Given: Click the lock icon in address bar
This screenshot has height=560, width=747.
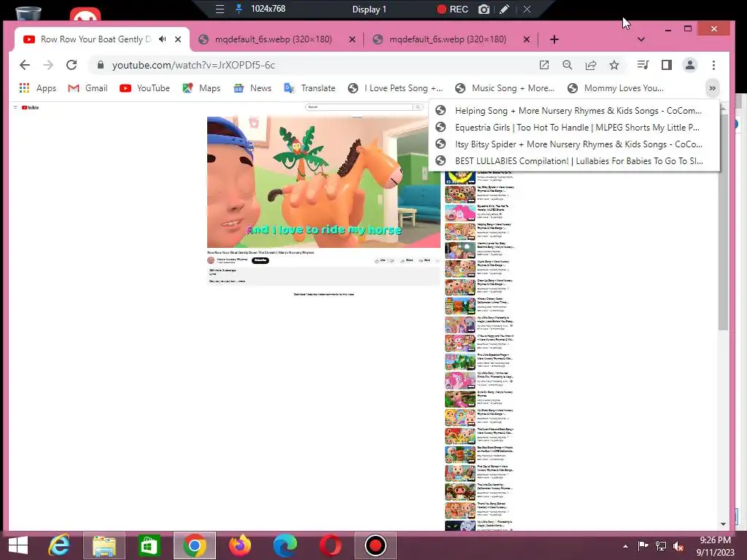Looking at the screenshot, I should (x=100, y=65).
